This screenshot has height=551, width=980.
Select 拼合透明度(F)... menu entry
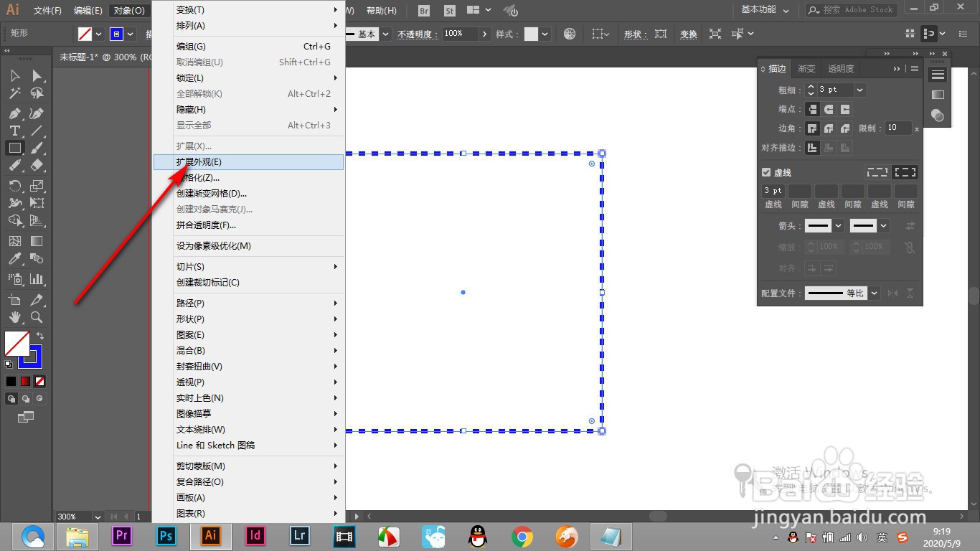pos(248,225)
